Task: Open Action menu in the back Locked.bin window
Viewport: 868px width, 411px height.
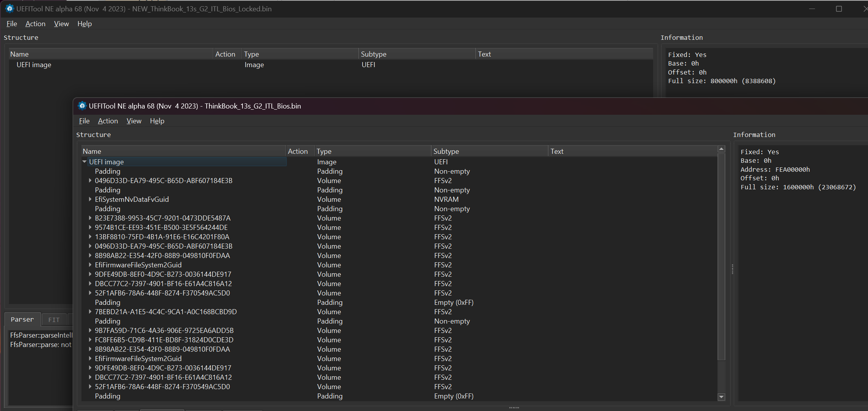Action: pos(35,24)
